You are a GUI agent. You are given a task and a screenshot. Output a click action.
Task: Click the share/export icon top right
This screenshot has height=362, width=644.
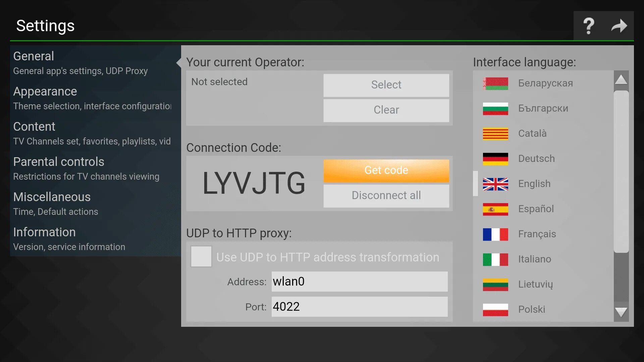click(620, 25)
